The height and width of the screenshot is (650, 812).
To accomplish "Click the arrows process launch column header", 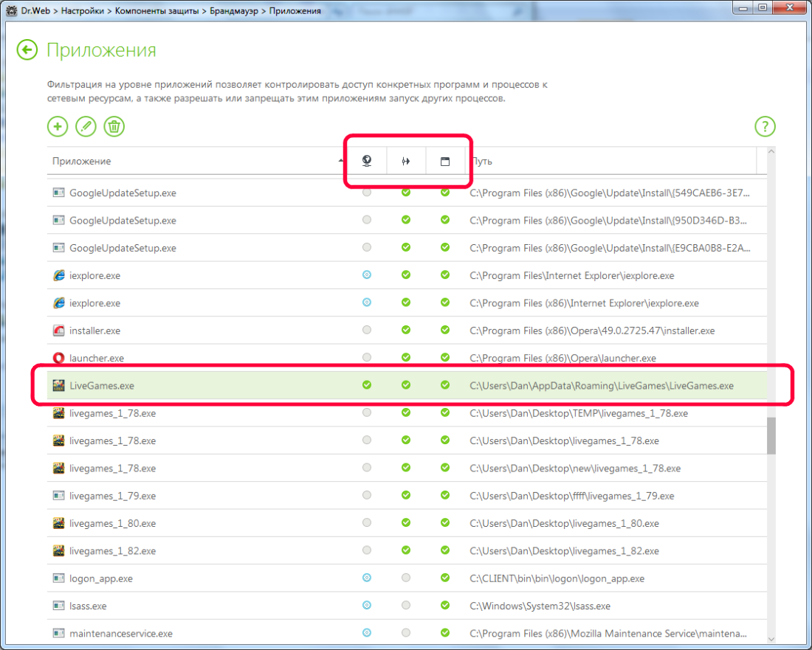I will (x=406, y=162).
